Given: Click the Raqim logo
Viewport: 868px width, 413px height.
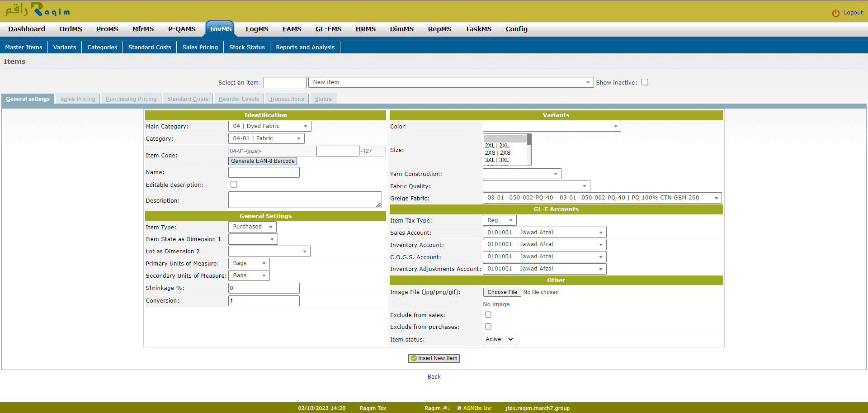Looking at the screenshot, I should click(38, 9).
